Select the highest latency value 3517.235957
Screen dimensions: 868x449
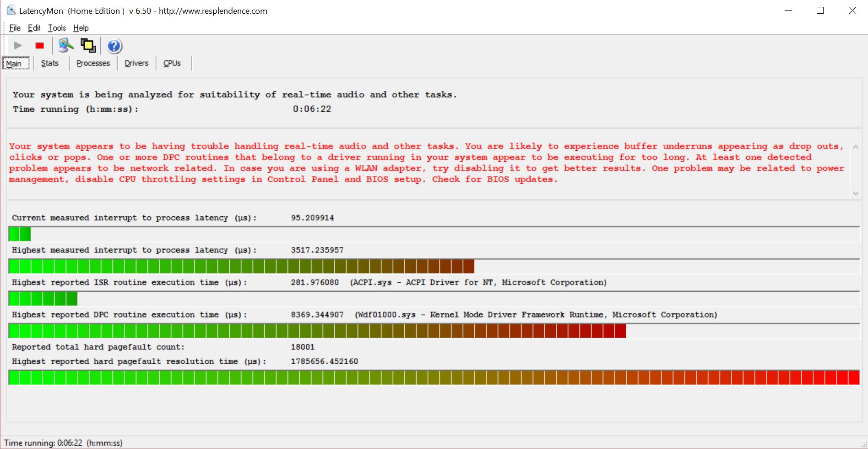[x=317, y=250]
